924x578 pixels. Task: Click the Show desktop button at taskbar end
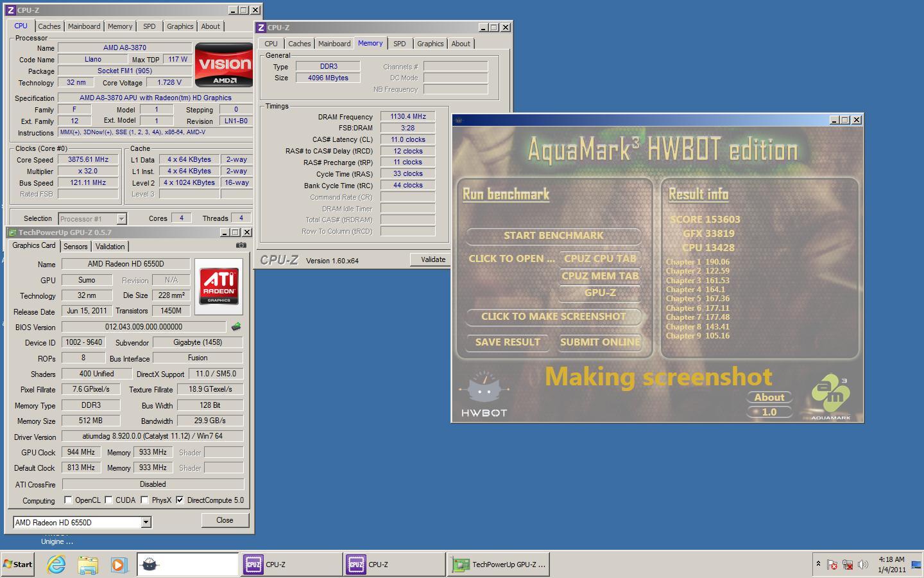tap(916, 565)
